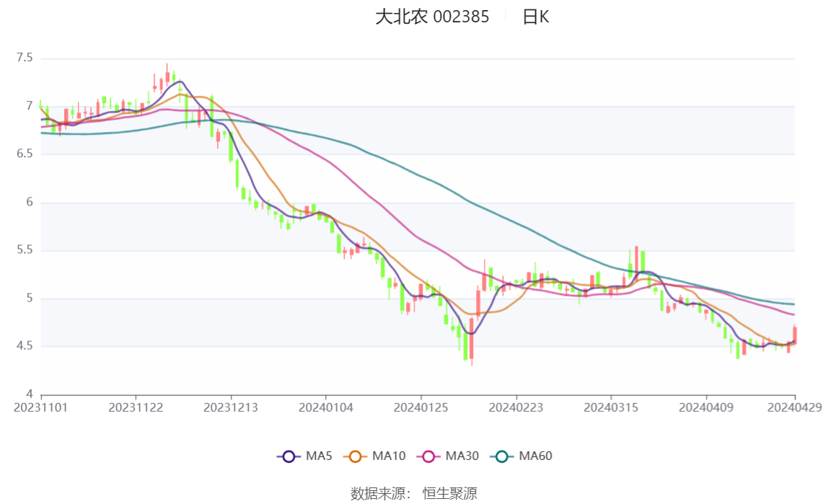Toggle the MA10 orange legend marker
Image resolution: width=828 pixels, height=504 pixels.
pyautogui.click(x=355, y=456)
